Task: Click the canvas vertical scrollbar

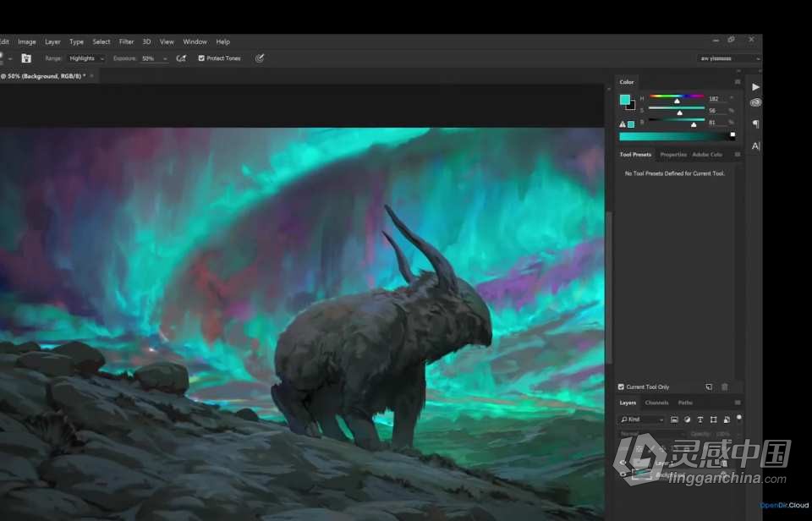Action: [x=609, y=288]
